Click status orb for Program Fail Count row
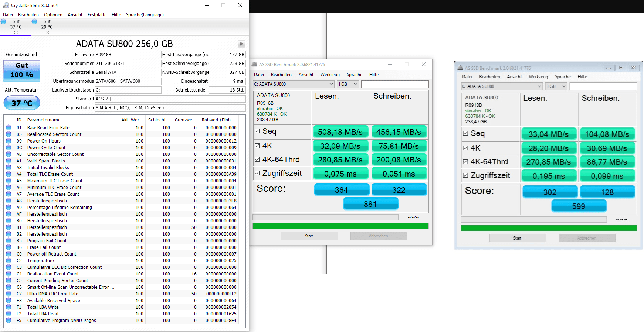 point(9,240)
